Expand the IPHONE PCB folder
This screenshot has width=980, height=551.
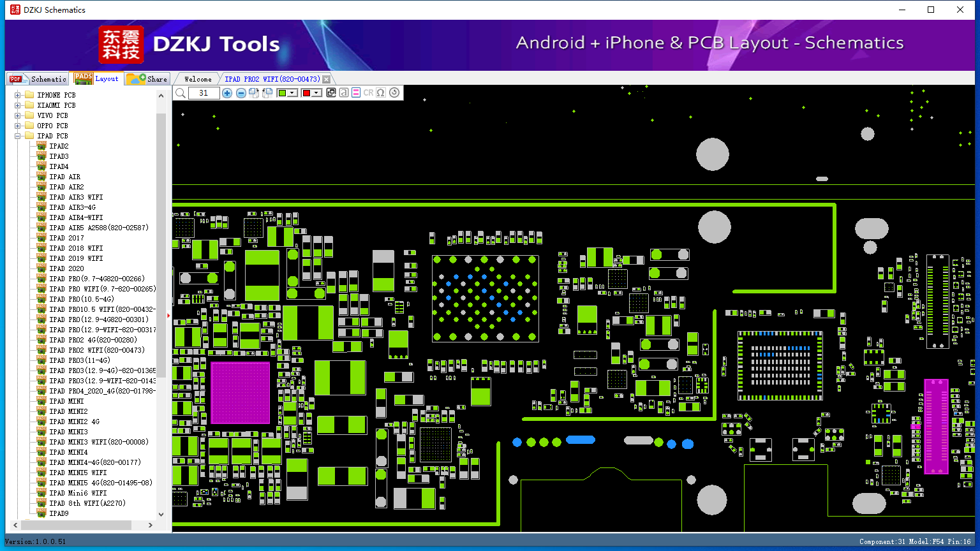(x=18, y=95)
